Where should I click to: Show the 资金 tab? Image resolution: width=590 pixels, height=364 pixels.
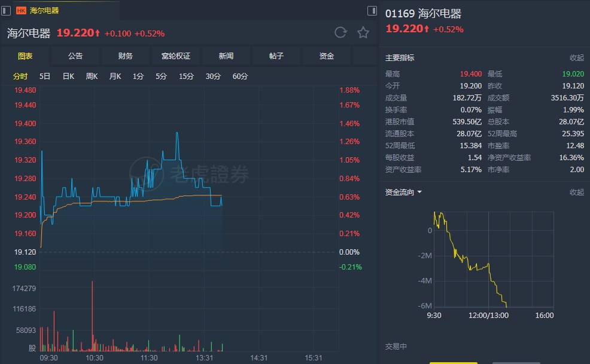(x=327, y=56)
